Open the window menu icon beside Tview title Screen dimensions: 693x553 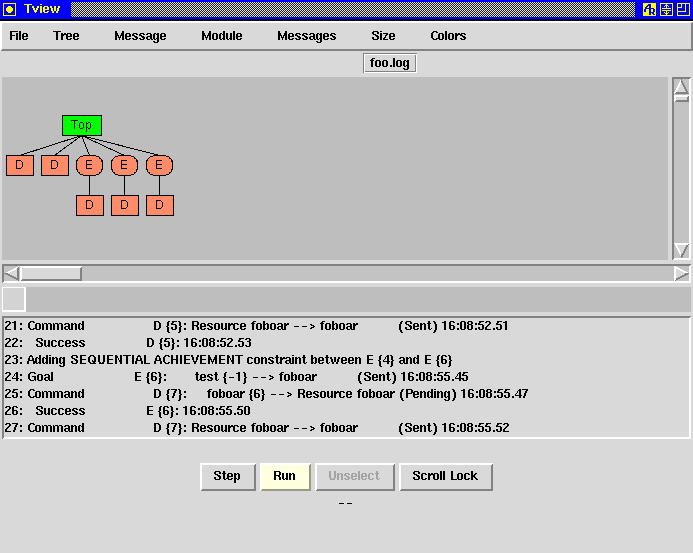coord(10,9)
